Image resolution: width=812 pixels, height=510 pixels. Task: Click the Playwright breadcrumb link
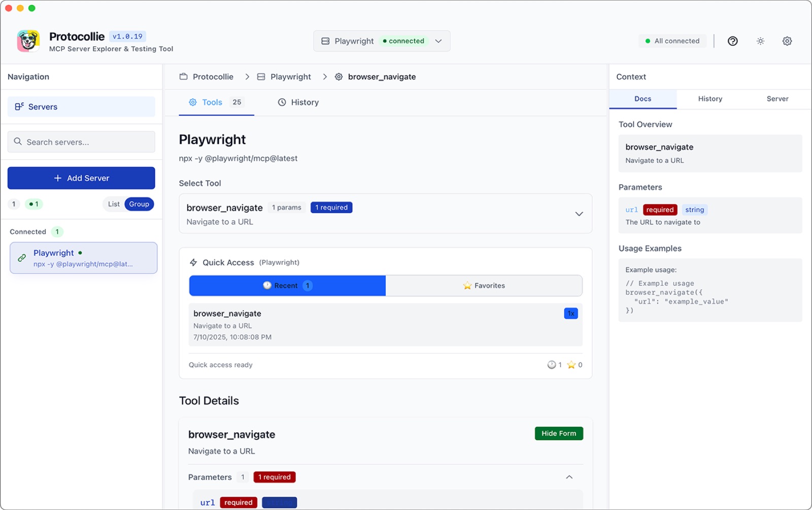point(291,77)
